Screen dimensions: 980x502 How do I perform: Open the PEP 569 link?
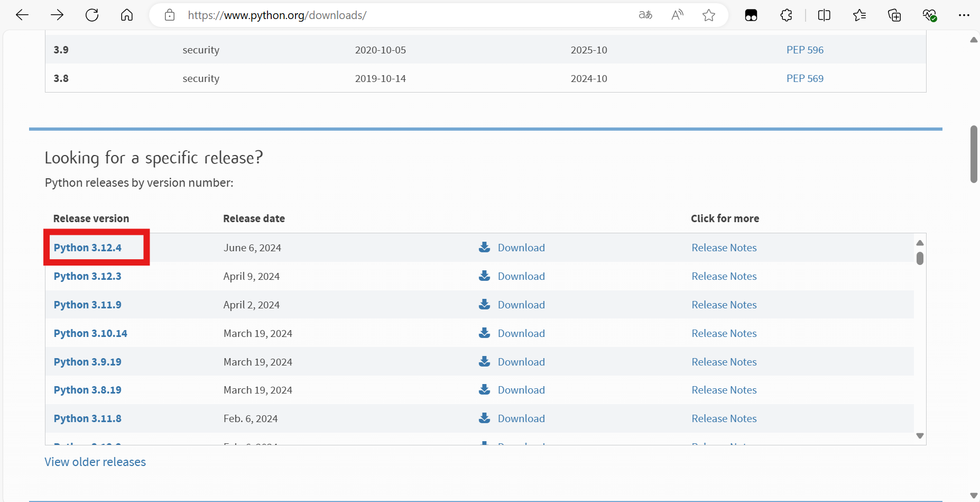coord(805,78)
